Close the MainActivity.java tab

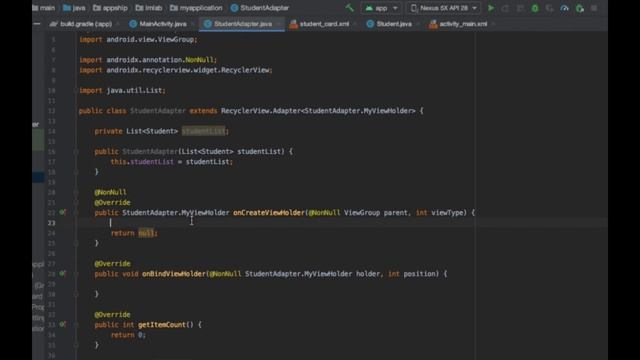194,24
